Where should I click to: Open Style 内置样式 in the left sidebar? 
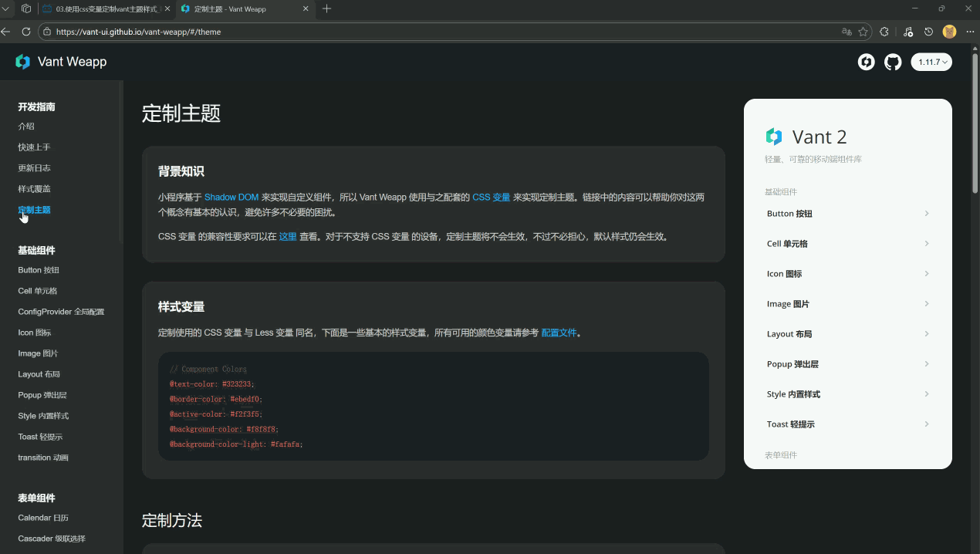(x=43, y=416)
